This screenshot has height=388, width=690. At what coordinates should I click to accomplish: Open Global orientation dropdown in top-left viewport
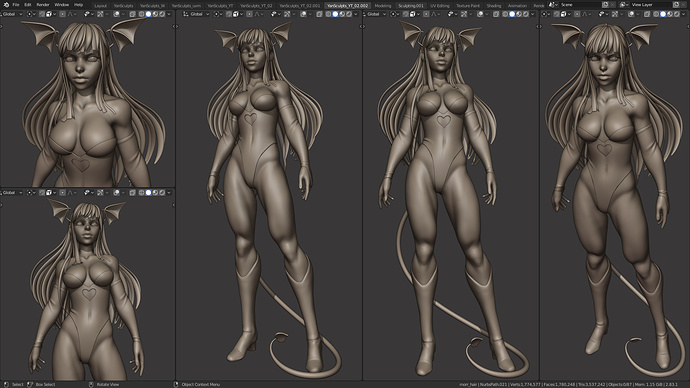[11, 14]
